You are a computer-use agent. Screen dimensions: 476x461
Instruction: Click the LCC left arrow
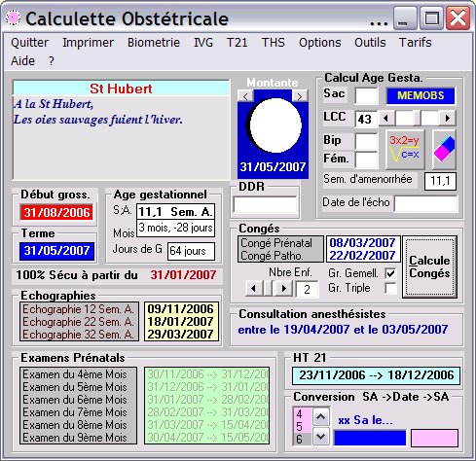coord(386,119)
